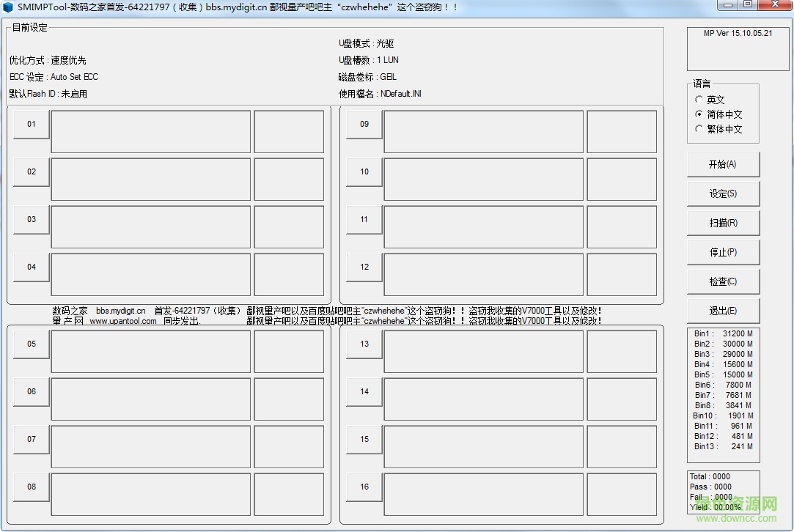Click port 08 button

tap(32, 487)
